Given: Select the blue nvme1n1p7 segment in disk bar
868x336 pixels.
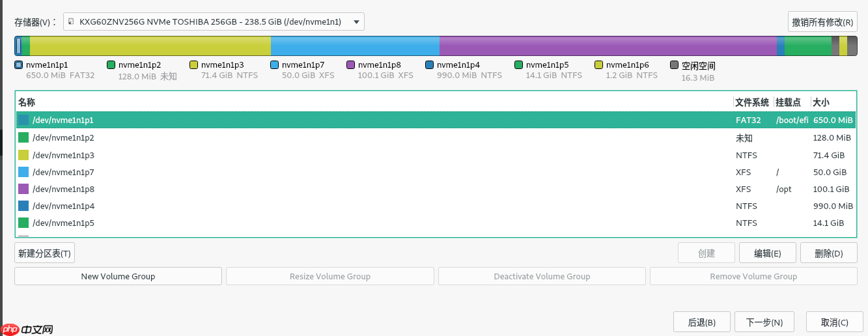Looking at the screenshot, I should click(x=355, y=46).
